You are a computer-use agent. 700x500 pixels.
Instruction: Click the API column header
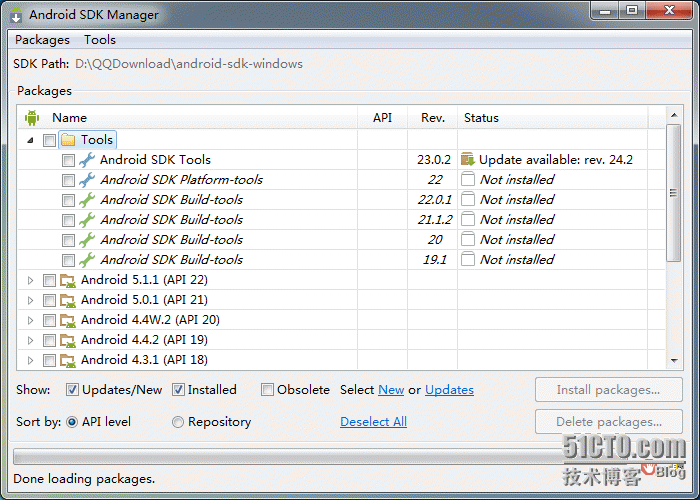click(x=383, y=118)
